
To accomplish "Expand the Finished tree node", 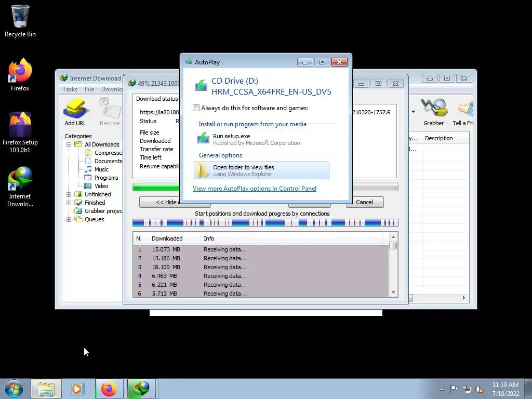I will tap(69, 203).
